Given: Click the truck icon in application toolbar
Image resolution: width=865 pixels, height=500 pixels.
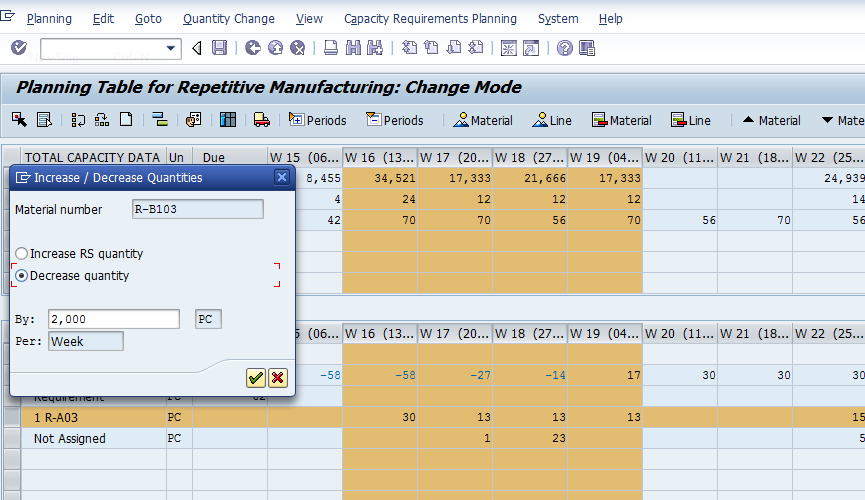Looking at the screenshot, I should [261, 120].
